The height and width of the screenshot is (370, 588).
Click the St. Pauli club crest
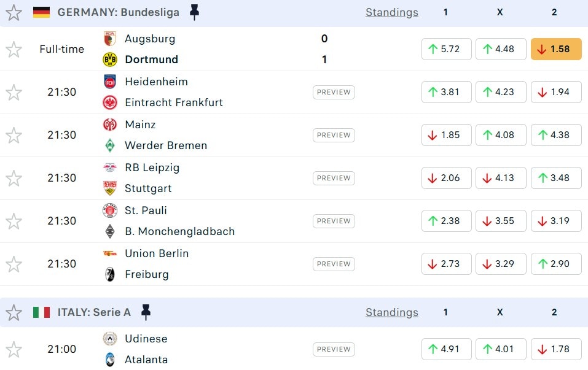110,210
